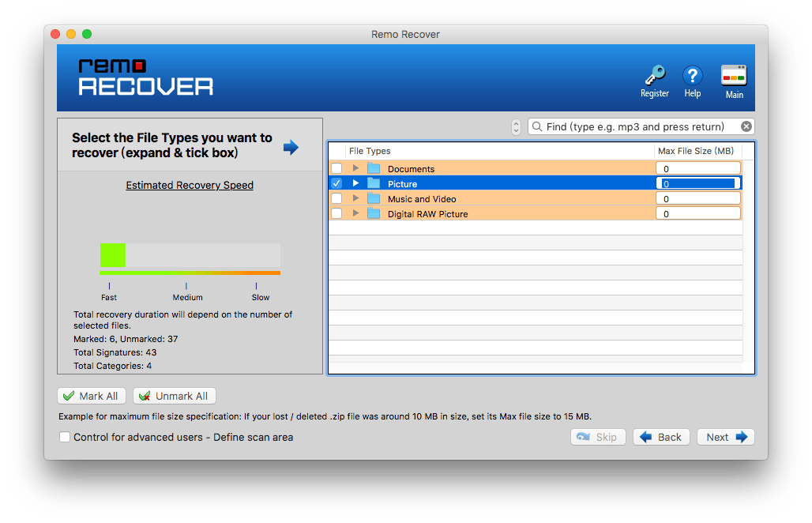
Task: Uncheck the Picture checkbox
Action: pyautogui.click(x=336, y=184)
